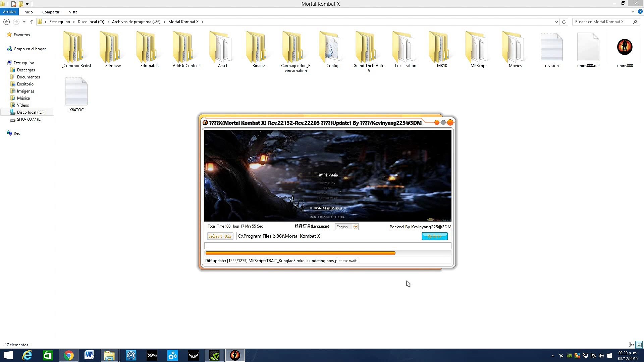Expand the ribbon with the chevron
The image size is (644, 362).
coord(633,12)
